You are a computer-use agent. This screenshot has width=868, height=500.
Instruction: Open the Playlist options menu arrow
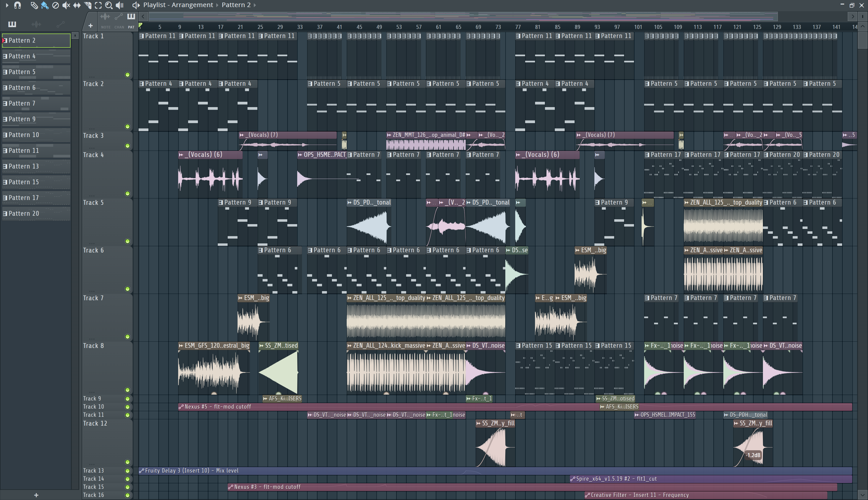click(x=7, y=5)
